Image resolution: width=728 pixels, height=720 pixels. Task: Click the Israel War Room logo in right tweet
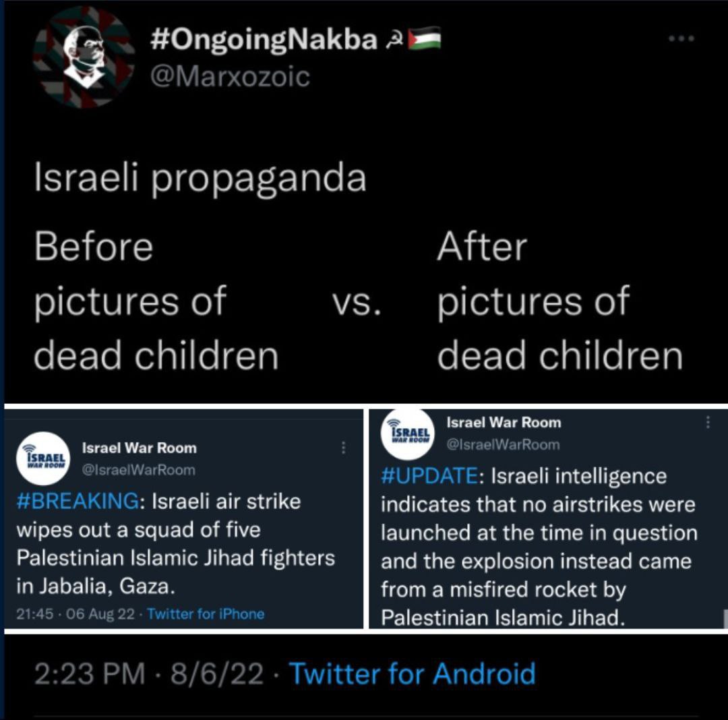point(408,433)
